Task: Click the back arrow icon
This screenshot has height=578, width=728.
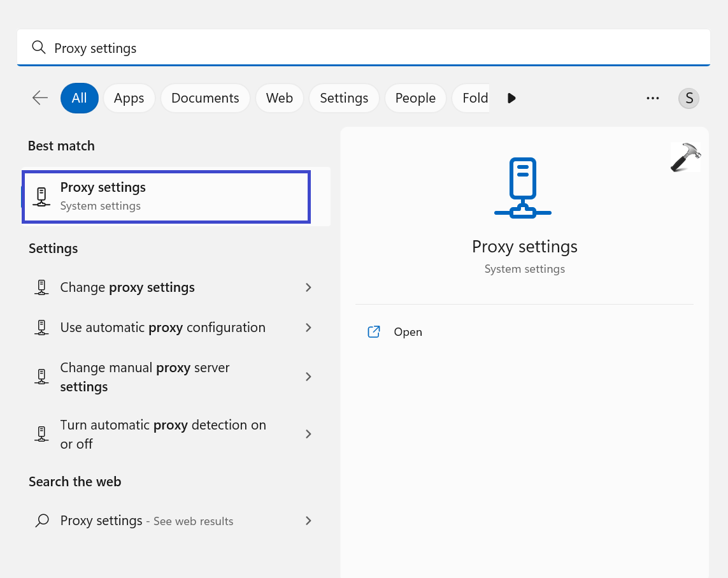Action: (x=40, y=98)
